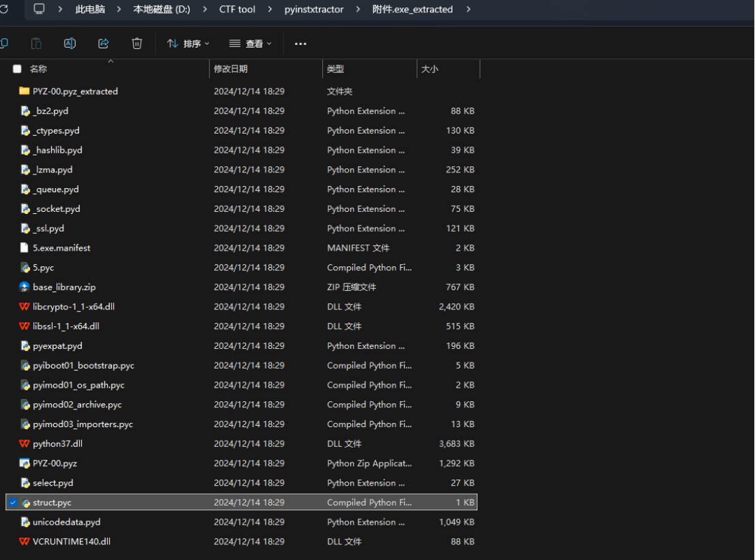Expand chevron after 此电脑 breadcrumb
The height and width of the screenshot is (560, 755).
pos(119,9)
